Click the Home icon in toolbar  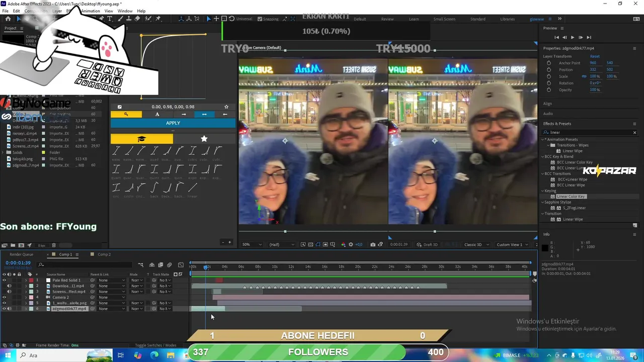coord(8,19)
